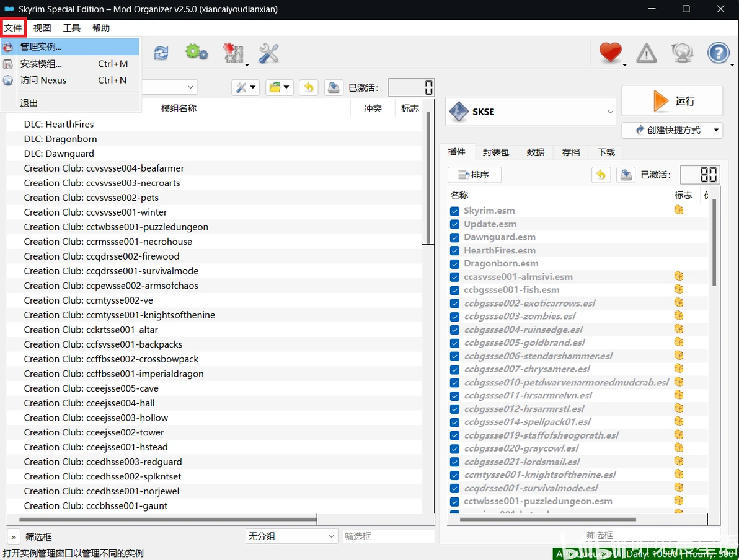Click the plugin list vertical scrollbar

[714, 243]
